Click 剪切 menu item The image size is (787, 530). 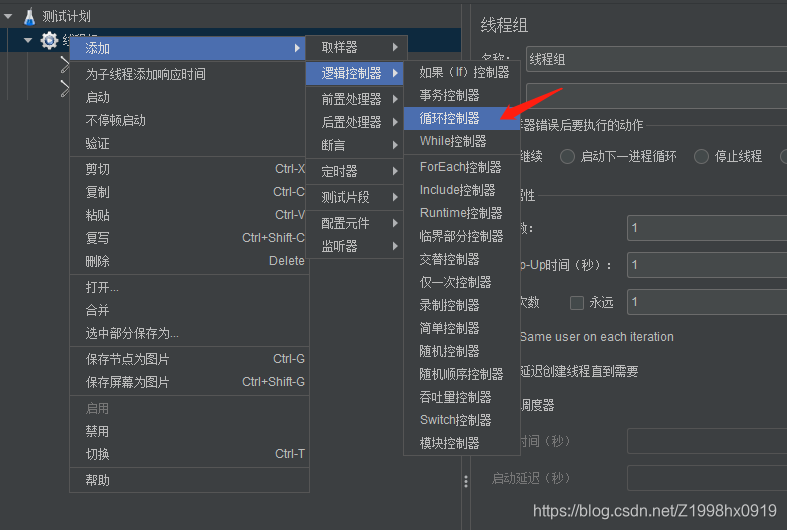189,169
